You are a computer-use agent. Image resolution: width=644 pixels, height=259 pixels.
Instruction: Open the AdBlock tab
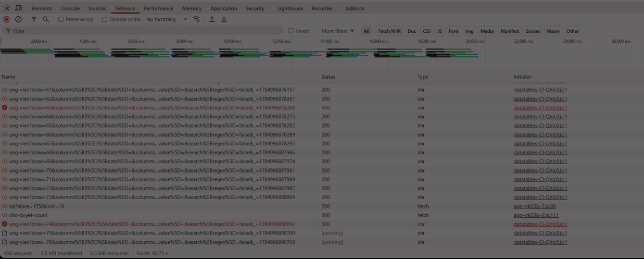tap(355, 8)
